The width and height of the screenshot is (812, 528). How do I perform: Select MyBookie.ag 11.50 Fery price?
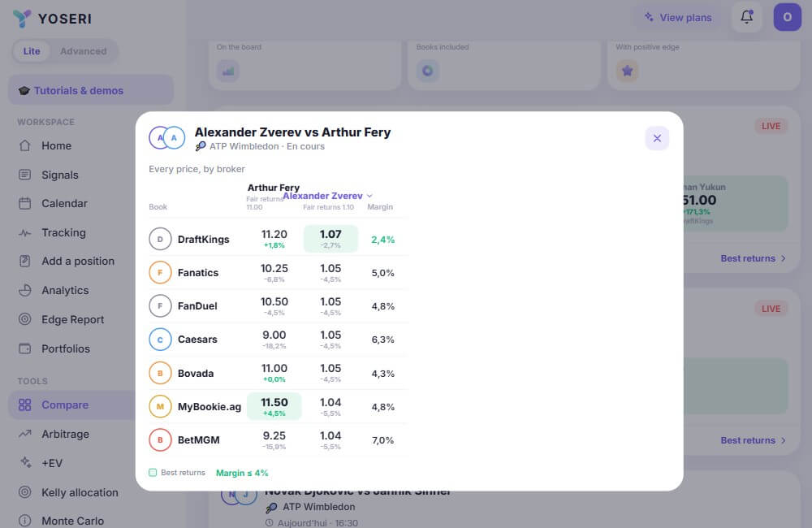tap(274, 406)
